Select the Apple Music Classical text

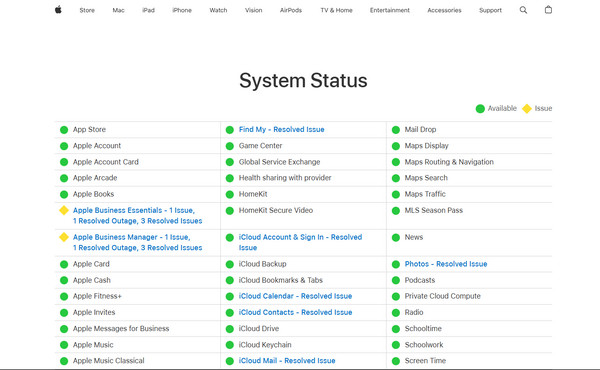pos(109,361)
